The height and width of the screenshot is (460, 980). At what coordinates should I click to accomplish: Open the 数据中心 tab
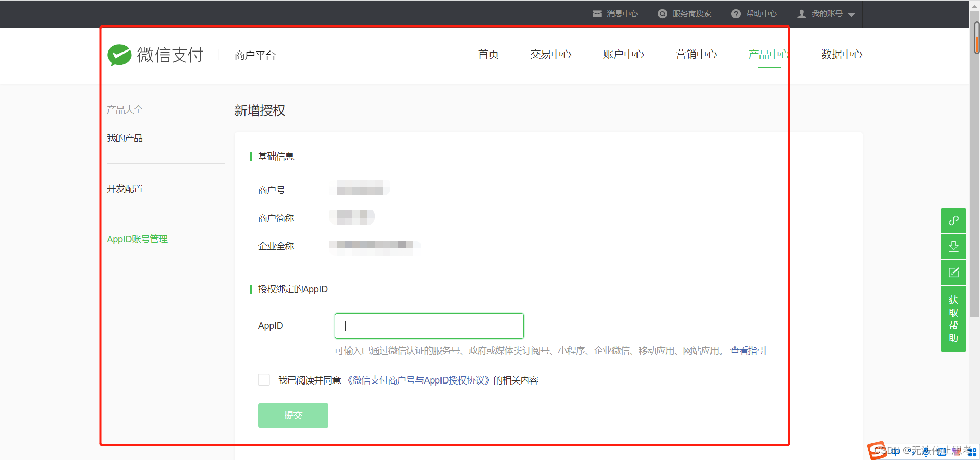(841, 54)
